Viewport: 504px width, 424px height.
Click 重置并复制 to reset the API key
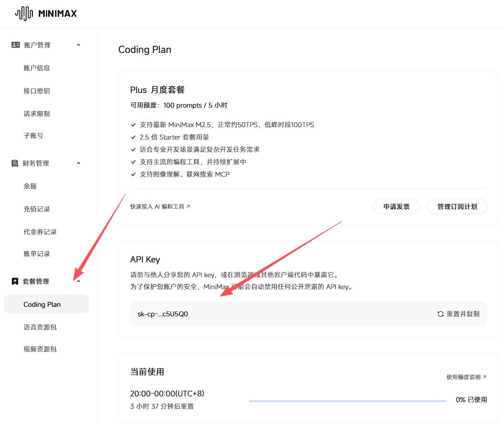click(459, 314)
